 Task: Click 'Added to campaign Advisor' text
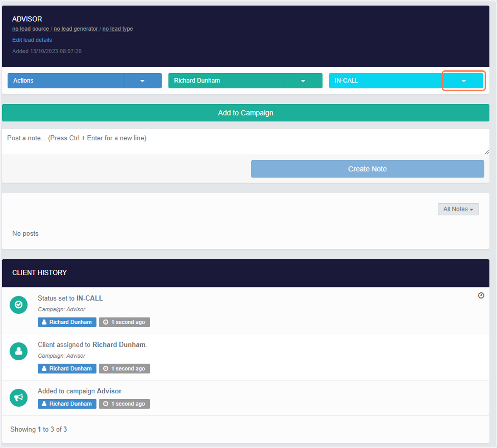coord(80,391)
